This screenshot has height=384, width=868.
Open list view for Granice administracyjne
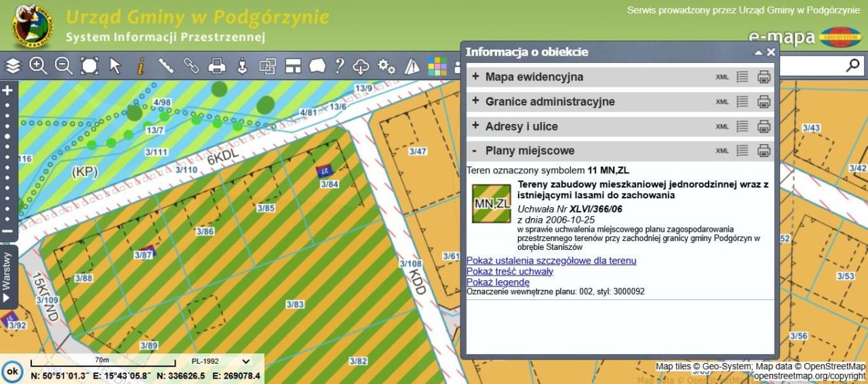(x=743, y=102)
